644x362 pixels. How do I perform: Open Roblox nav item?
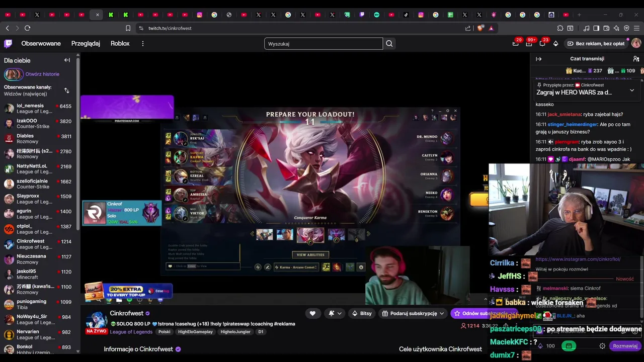pos(120,44)
